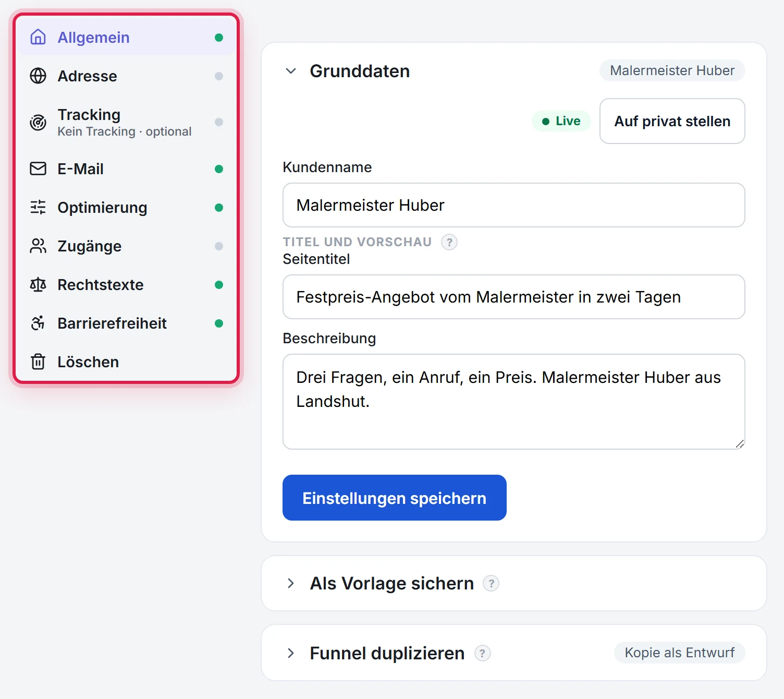Go to the Adresse settings tab

point(127,76)
